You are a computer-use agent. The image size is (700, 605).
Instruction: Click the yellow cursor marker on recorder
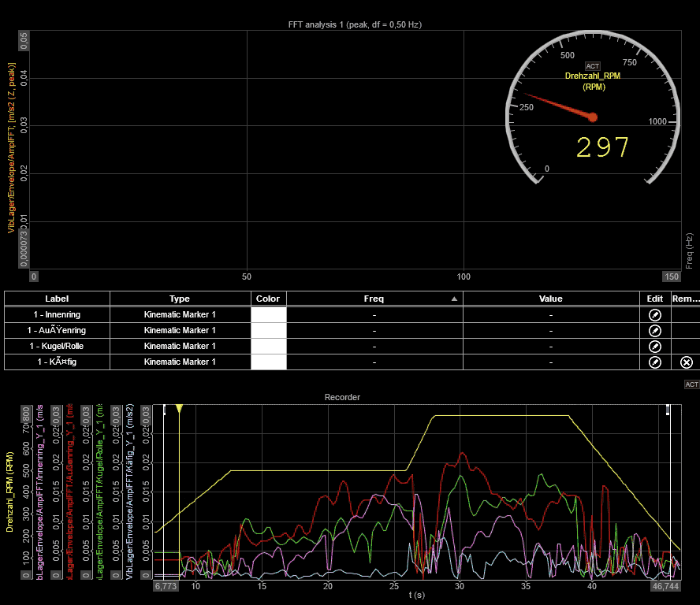[x=179, y=408]
